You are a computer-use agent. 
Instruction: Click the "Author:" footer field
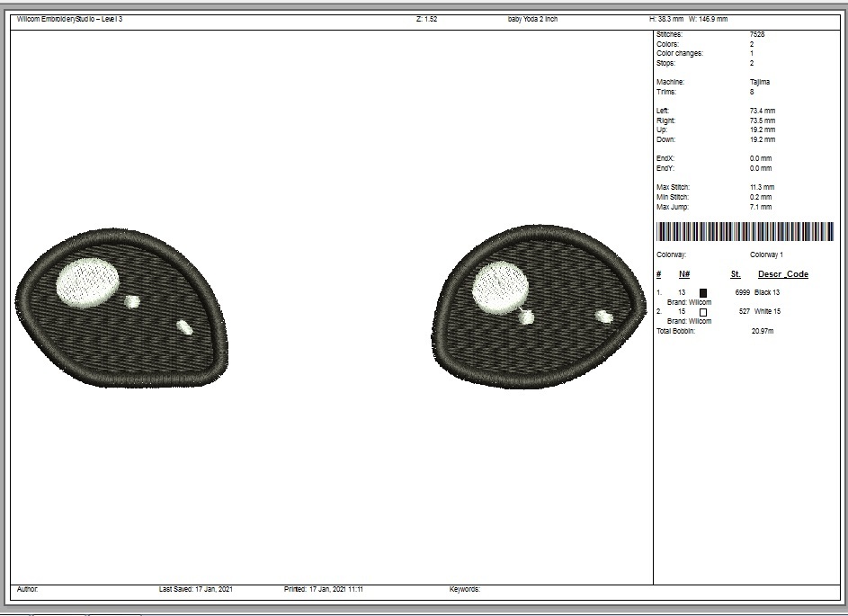pyautogui.click(x=28, y=590)
